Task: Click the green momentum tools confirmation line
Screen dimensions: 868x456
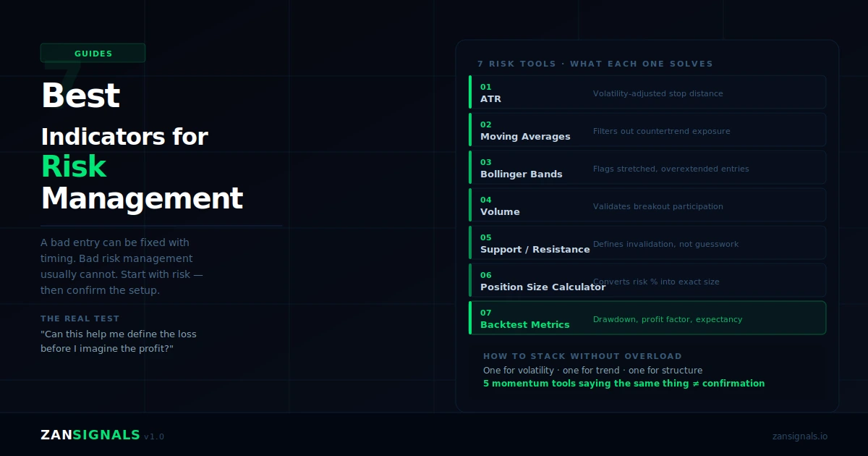Action: click(x=624, y=384)
